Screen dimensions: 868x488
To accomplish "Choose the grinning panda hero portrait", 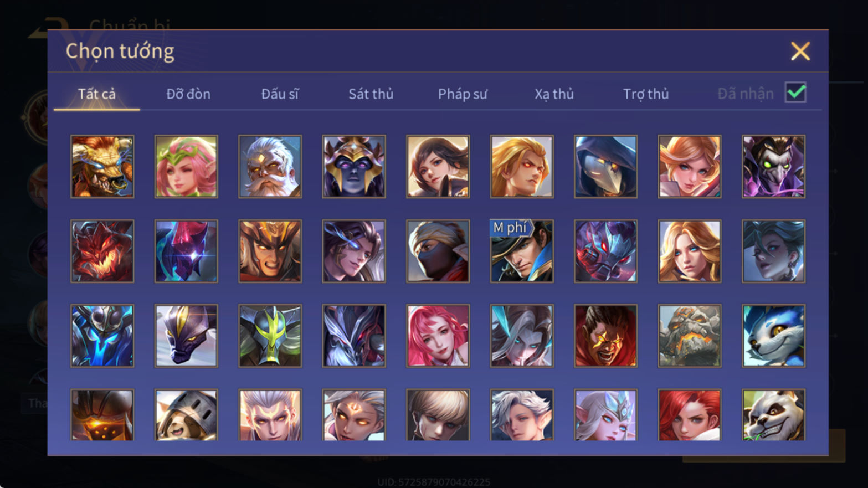I will click(773, 415).
